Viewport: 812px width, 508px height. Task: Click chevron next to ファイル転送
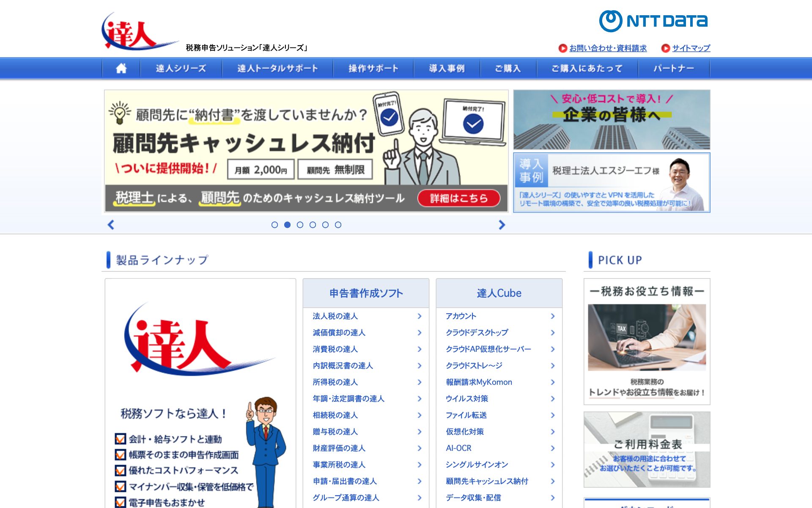coord(553,415)
